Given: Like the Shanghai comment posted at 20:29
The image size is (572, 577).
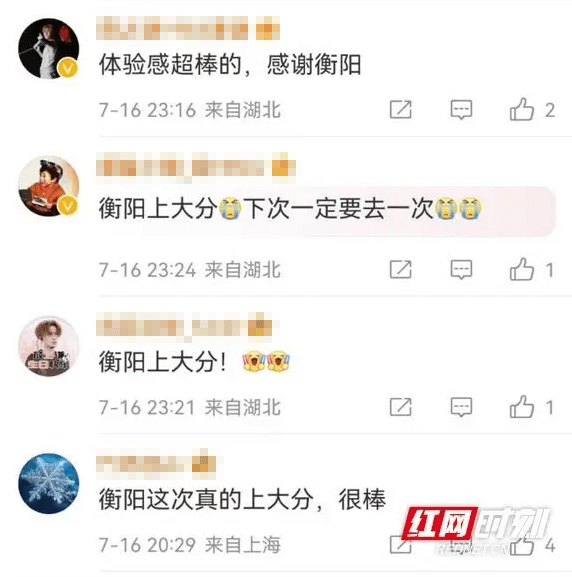Looking at the screenshot, I should [x=522, y=545].
